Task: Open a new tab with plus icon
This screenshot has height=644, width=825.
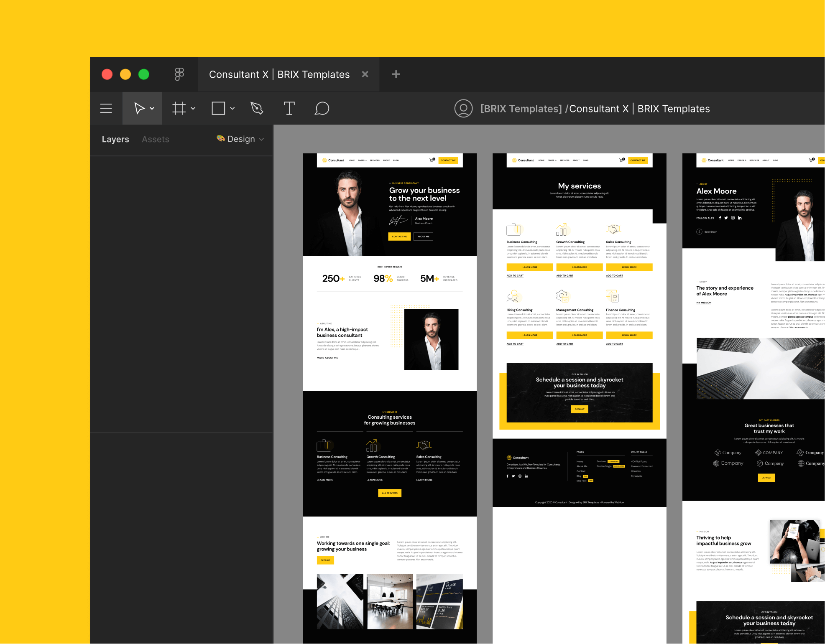Action: click(396, 74)
